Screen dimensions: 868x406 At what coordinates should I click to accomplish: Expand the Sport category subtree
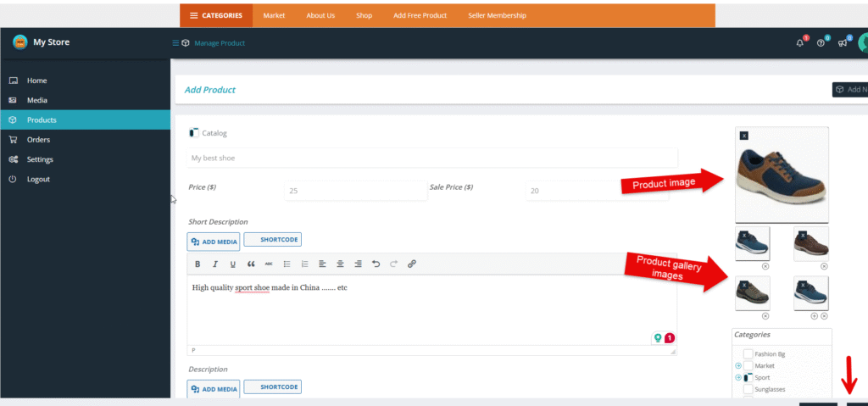(738, 377)
